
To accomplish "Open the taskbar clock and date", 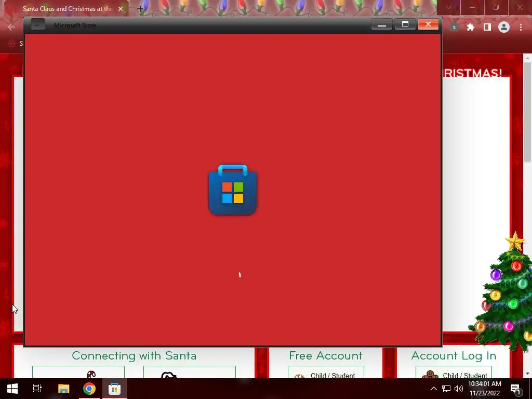I will click(485, 389).
